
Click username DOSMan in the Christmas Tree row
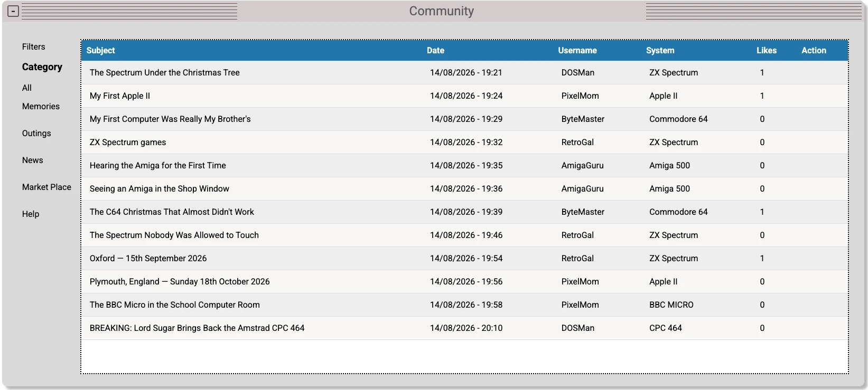coord(578,72)
